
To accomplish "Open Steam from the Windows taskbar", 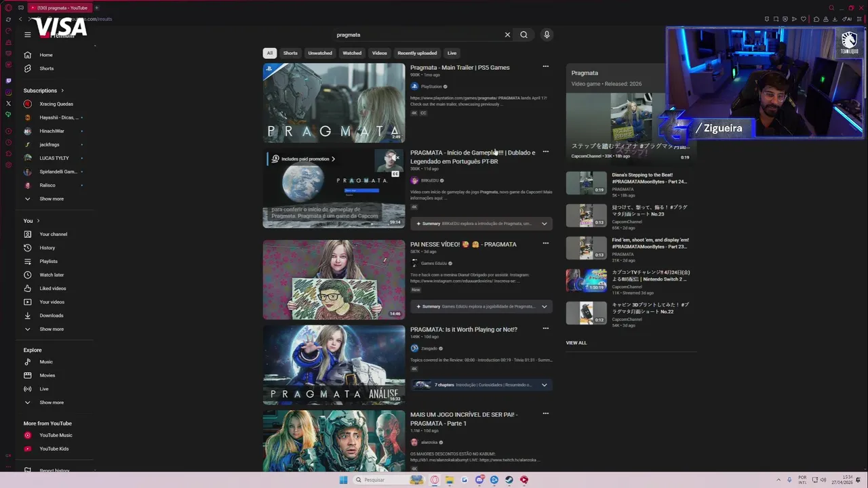I will [x=509, y=480].
